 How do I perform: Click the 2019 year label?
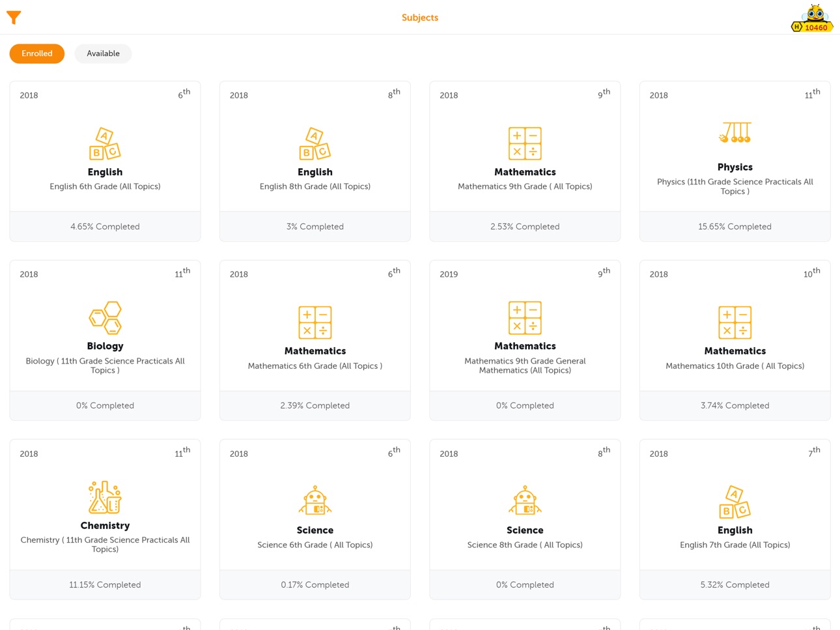click(x=449, y=274)
